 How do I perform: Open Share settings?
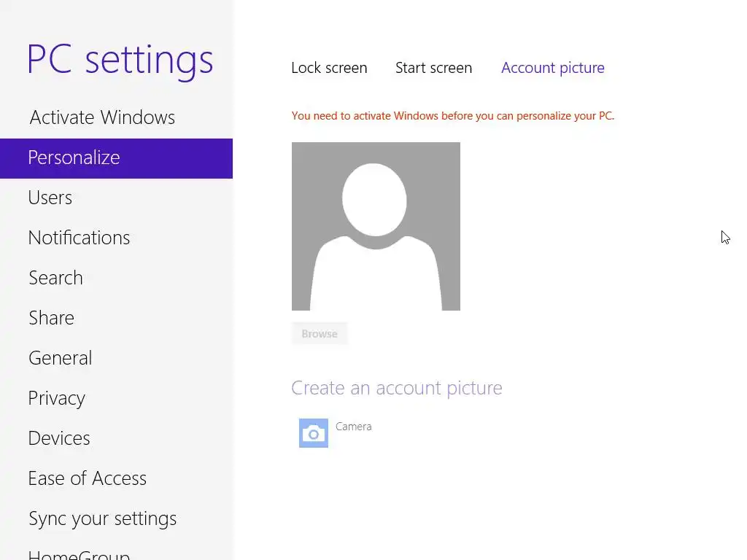(x=51, y=318)
